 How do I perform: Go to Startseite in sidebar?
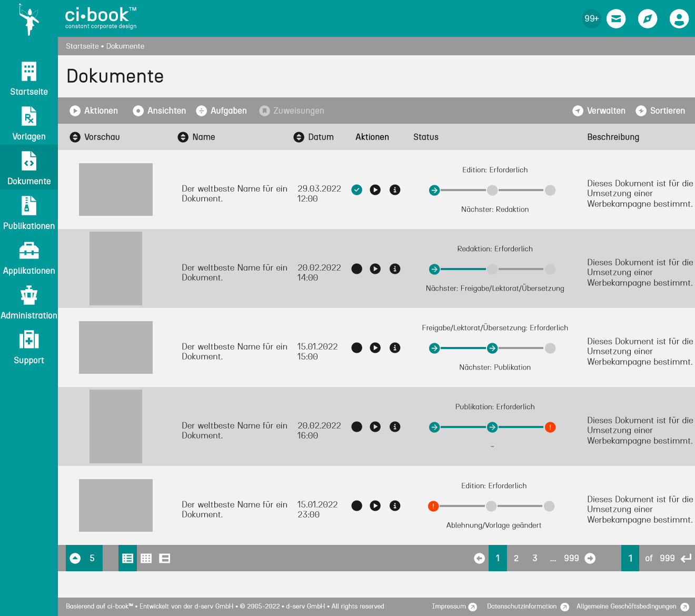point(29,79)
